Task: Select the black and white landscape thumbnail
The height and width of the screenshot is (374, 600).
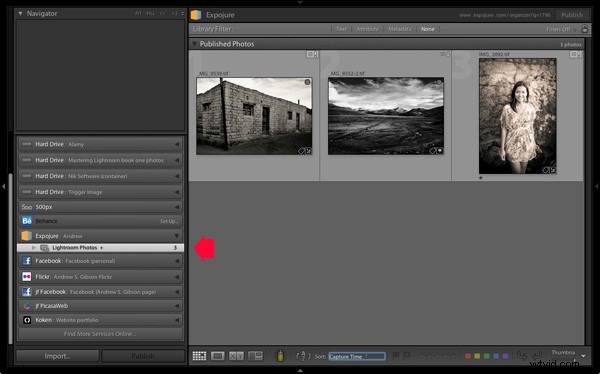Action: click(386, 116)
